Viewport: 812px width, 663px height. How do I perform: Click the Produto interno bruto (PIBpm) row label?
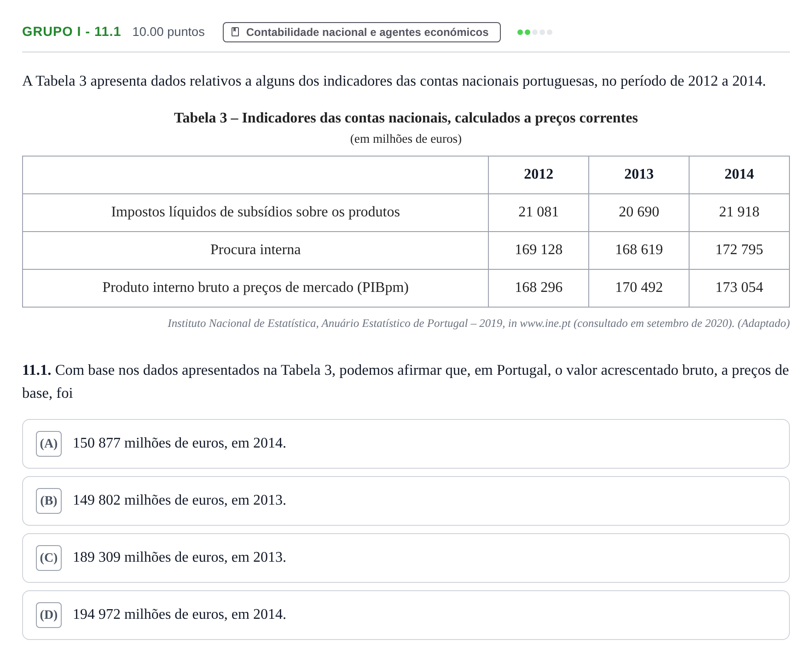[255, 287]
